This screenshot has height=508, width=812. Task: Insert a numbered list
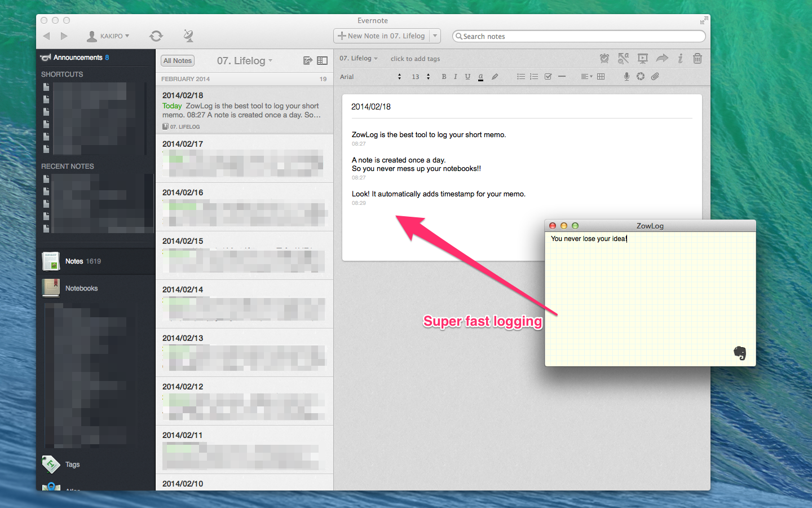534,77
